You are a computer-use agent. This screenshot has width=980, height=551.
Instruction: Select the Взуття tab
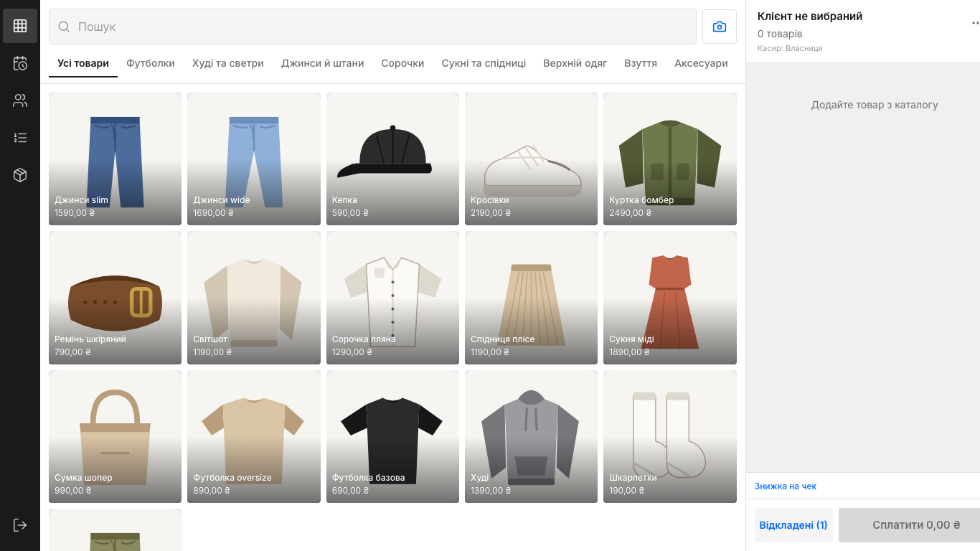[641, 63]
